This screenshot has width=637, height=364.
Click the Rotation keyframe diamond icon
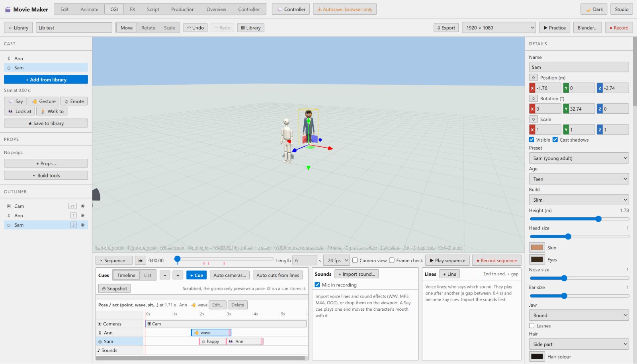[x=533, y=98]
